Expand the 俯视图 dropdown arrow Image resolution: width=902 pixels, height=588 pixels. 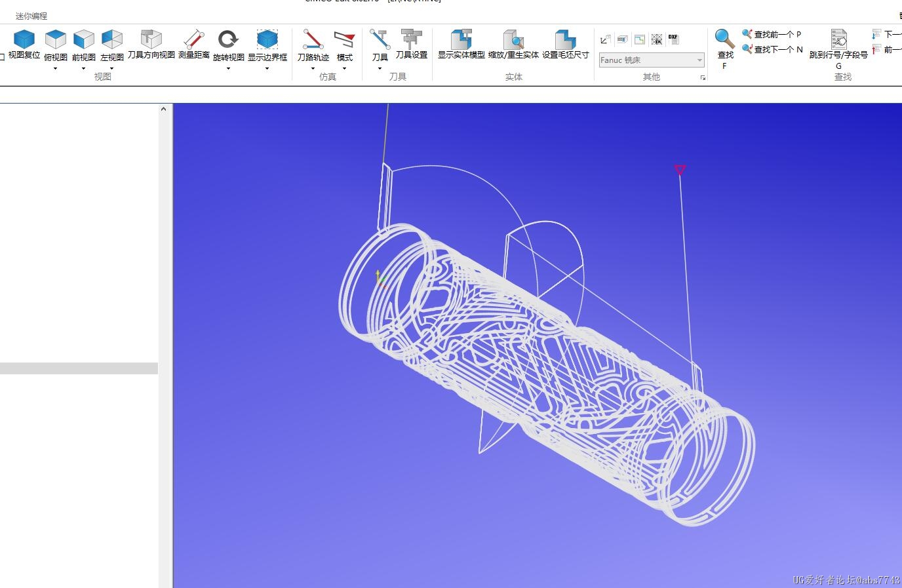[x=55, y=68]
